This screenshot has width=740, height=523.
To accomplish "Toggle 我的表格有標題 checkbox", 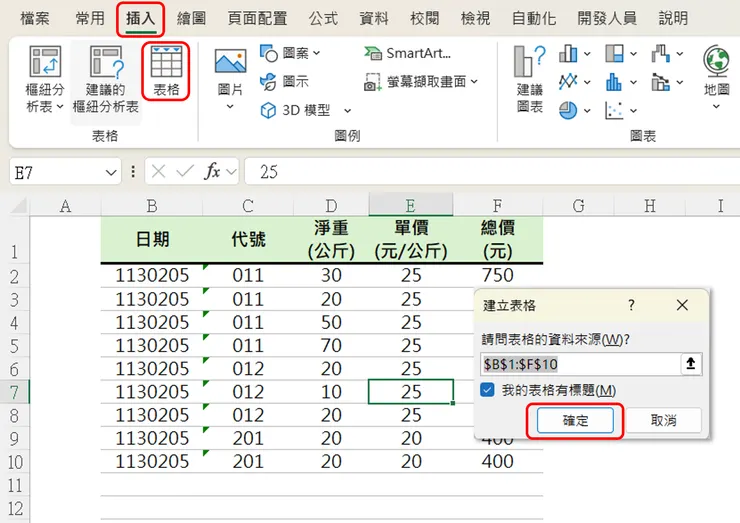I will [488, 390].
